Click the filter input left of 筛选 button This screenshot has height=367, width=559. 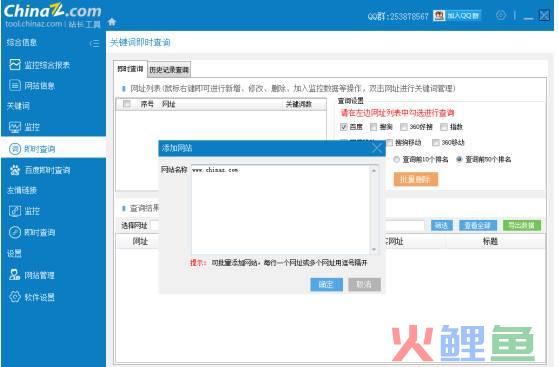pos(405,225)
